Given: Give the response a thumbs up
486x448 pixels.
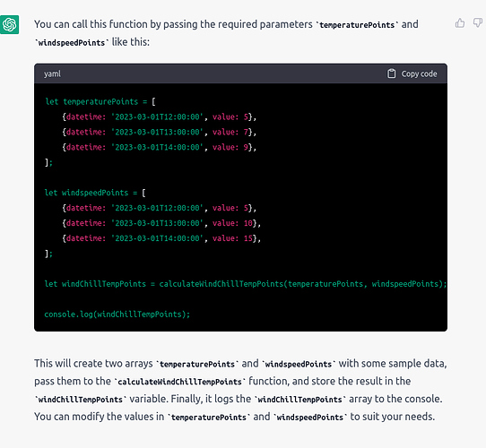Looking at the screenshot, I should click(460, 23).
